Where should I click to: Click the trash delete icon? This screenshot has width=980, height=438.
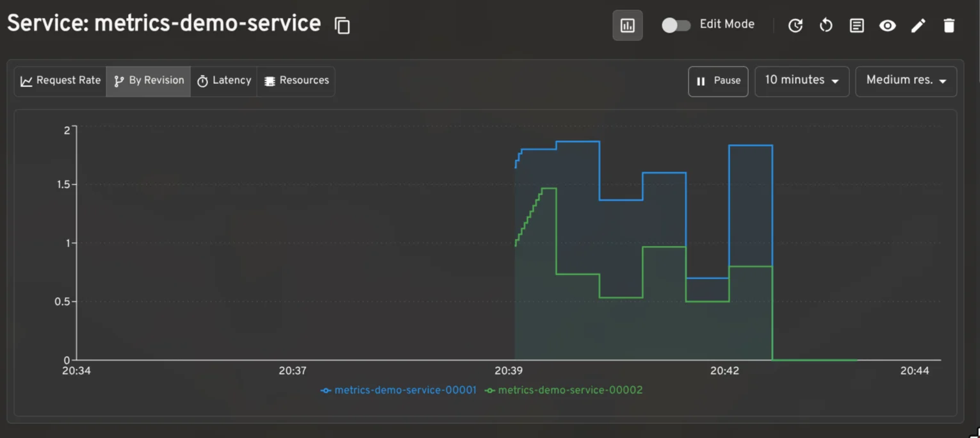coord(949,26)
